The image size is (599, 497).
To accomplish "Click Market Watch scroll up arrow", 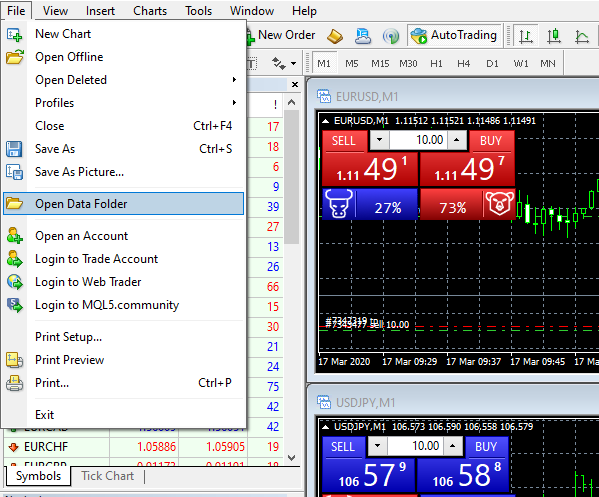I will click(291, 102).
